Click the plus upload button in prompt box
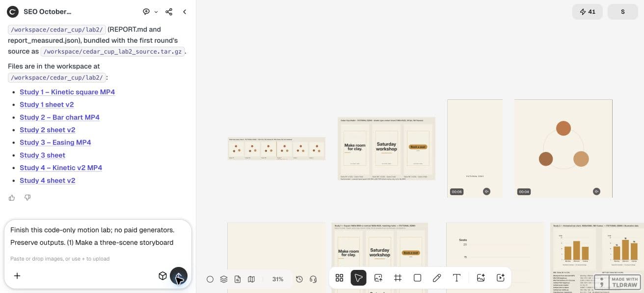Viewport: 644px width, 293px height. [x=17, y=276]
